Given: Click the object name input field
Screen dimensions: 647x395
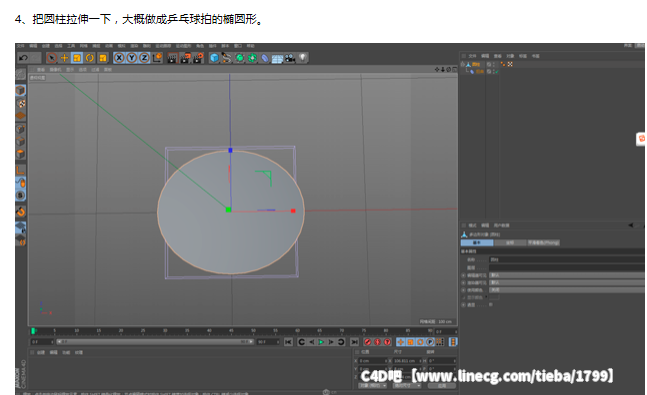Looking at the screenshot, I should point(567,260).
